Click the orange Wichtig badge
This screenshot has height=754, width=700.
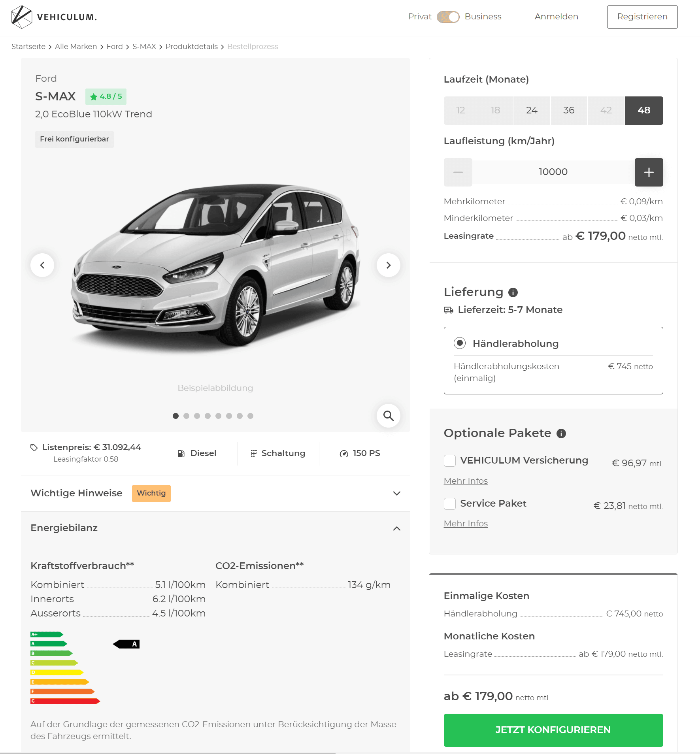(x=151, y=493)
